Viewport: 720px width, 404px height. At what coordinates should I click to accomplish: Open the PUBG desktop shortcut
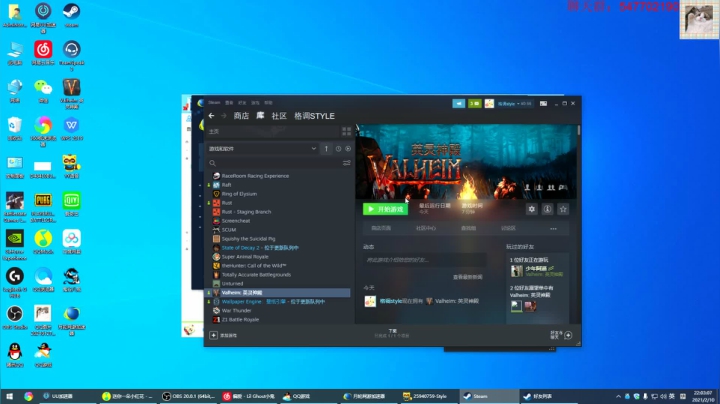(43, 207)
